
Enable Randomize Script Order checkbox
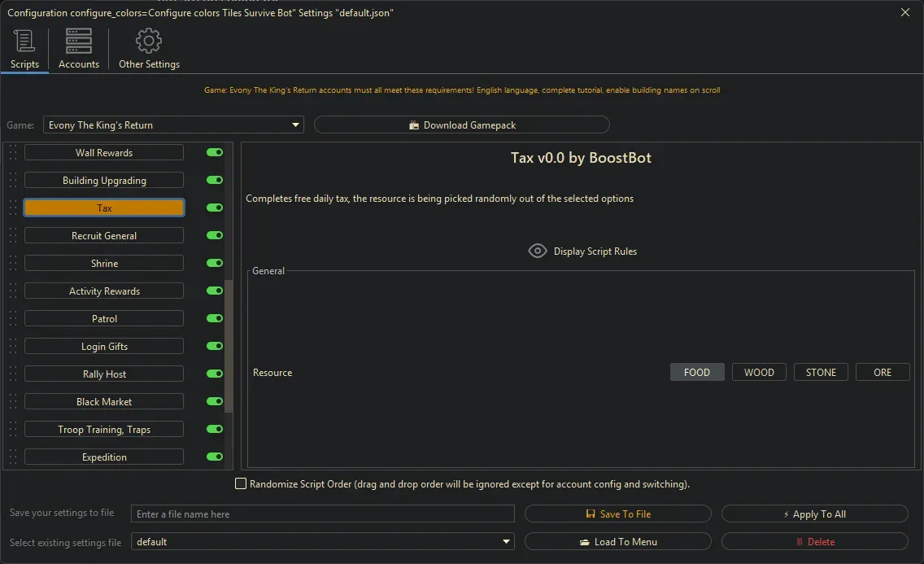click(x=241, y=483)
